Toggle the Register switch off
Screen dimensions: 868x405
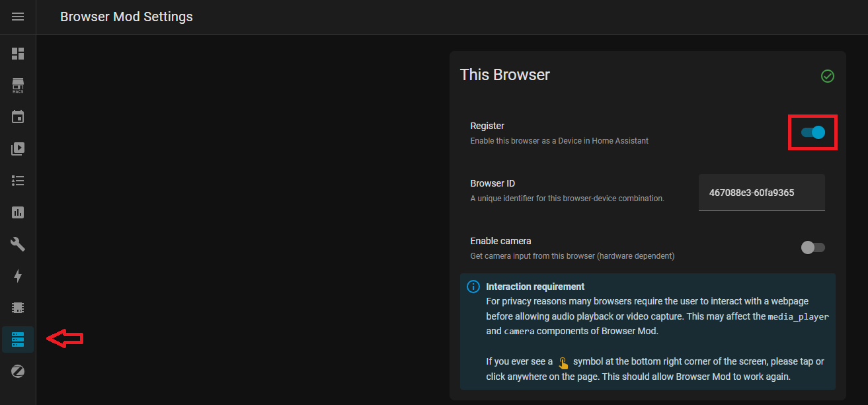(813, 132)
